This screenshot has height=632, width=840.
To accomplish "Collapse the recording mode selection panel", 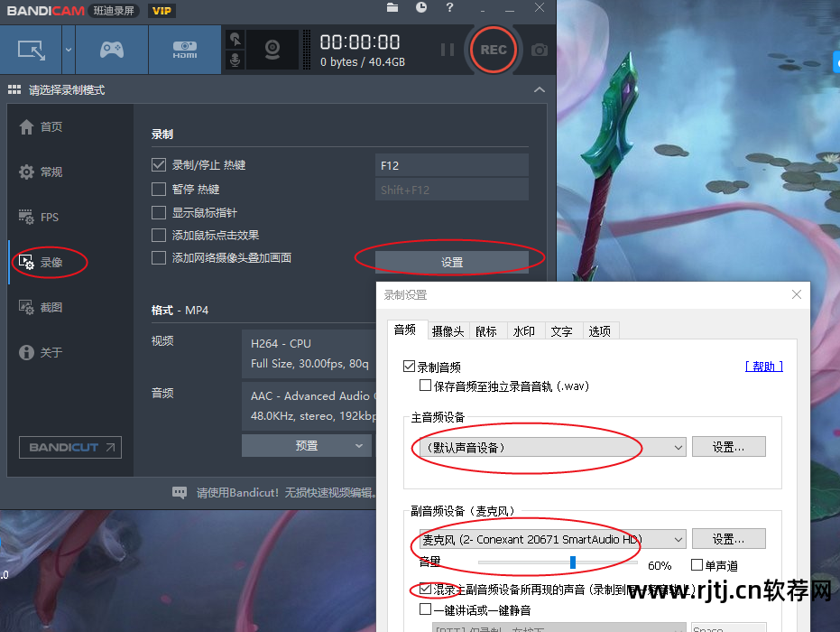I will click(540, 89).
